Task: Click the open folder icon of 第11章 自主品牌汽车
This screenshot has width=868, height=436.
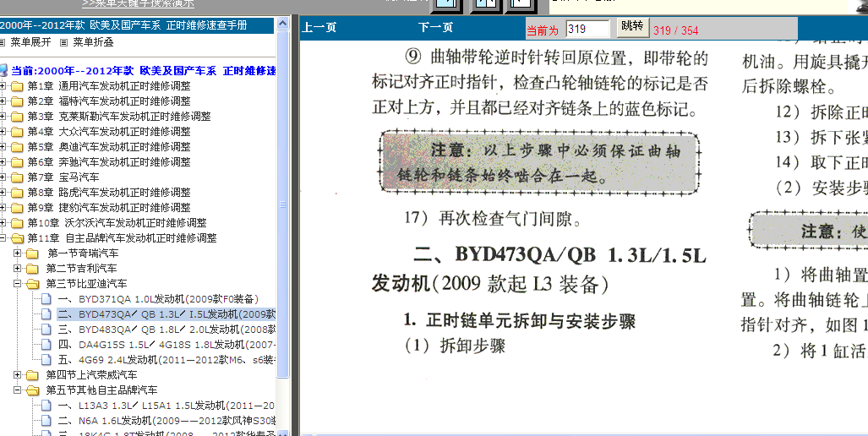Action: pyautogui.click(x=17, y=238)
